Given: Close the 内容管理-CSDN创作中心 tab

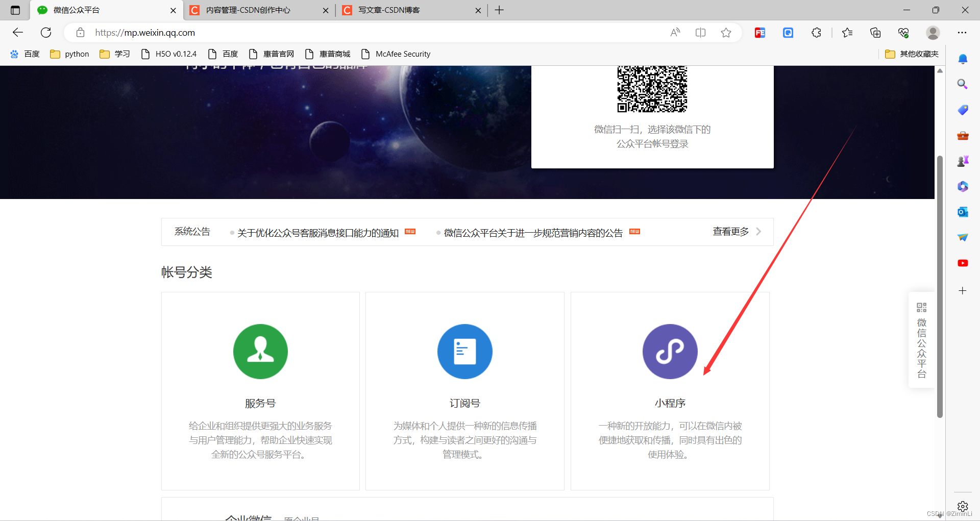Looking at the screenshot, I should (326, 10).
